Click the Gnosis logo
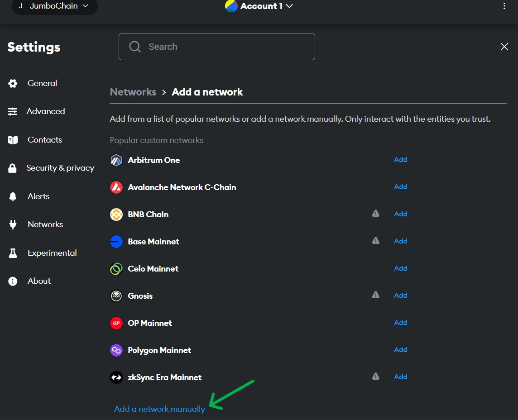The height and width of the screenshot is (420, 518). [116, 296]
